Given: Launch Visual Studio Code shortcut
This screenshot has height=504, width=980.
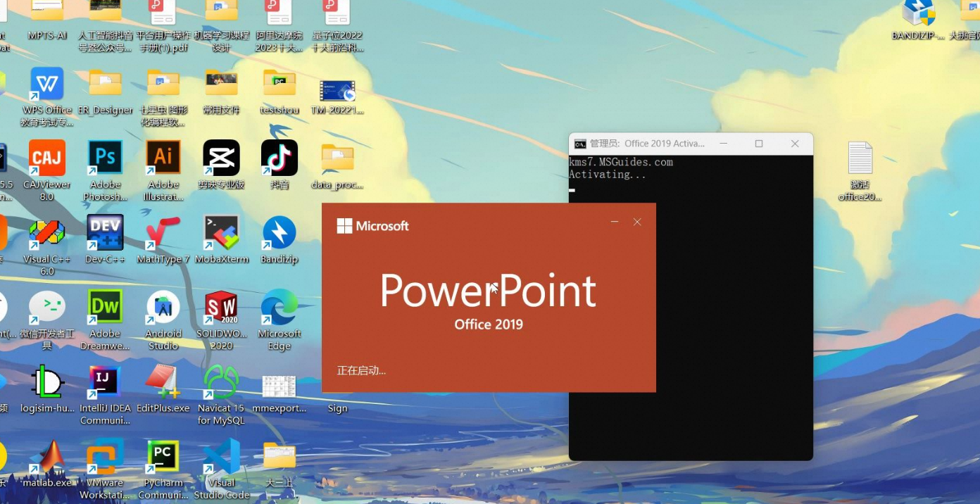Looking at the screenshot, I should (x=221, y=457).
